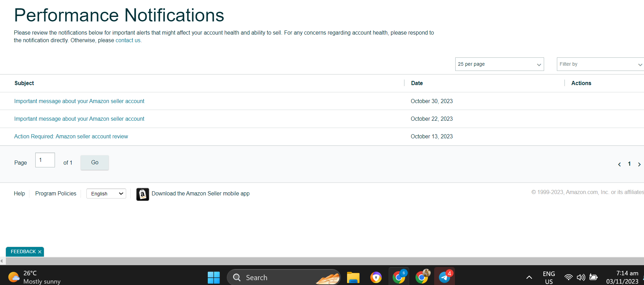Launch File Explorer from the taskbar
This screenshot has height=285, width=644.
pos(353,277)
